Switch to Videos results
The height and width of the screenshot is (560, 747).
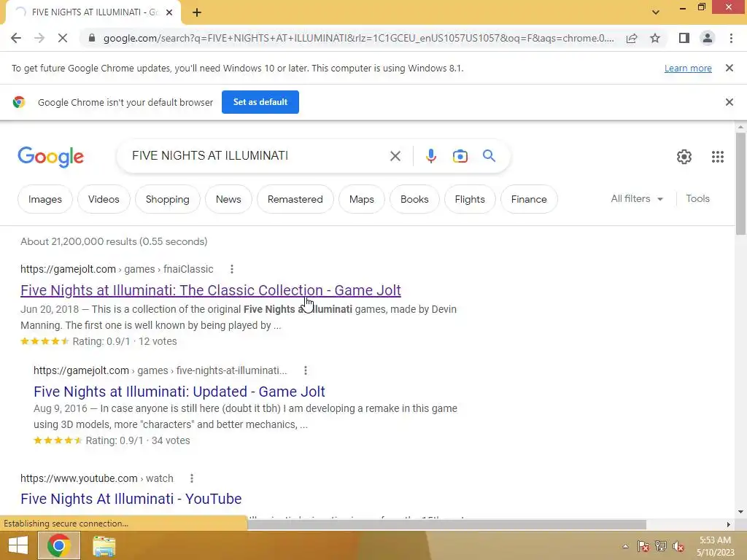tap(104, 199)
